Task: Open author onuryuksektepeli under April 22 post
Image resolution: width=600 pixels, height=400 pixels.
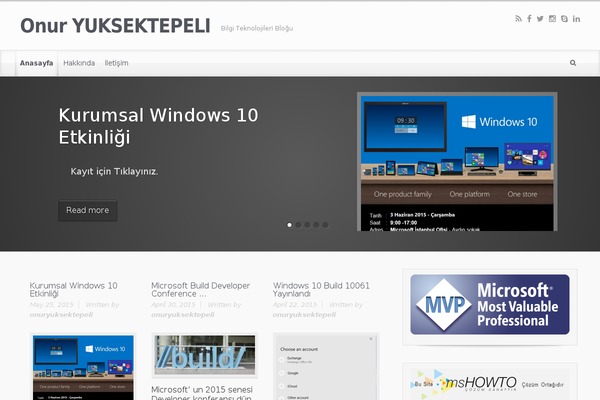Action: (x=304, y=315)
